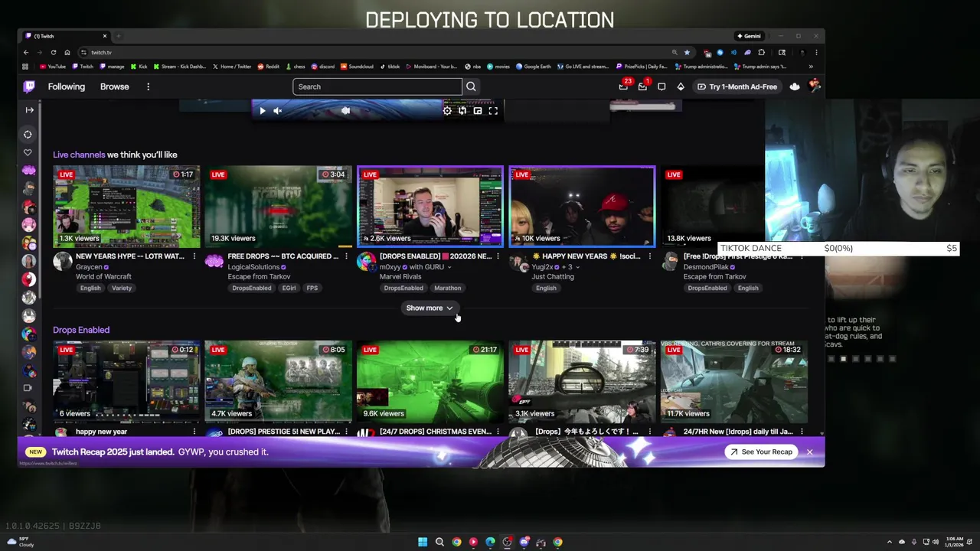Viewport: 980px width, 551px height.
Task: Reload the Twitch page
Action: tap(53, 52)
